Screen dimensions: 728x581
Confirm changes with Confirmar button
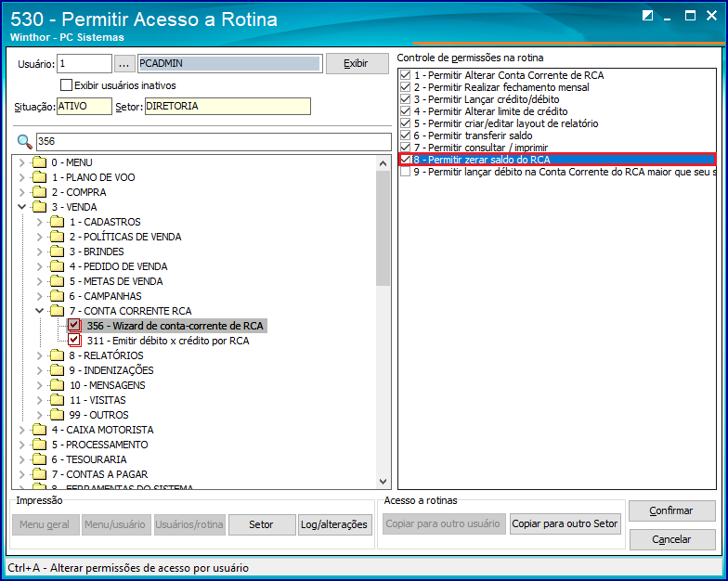pyautogui.click(x=672, y=510)
